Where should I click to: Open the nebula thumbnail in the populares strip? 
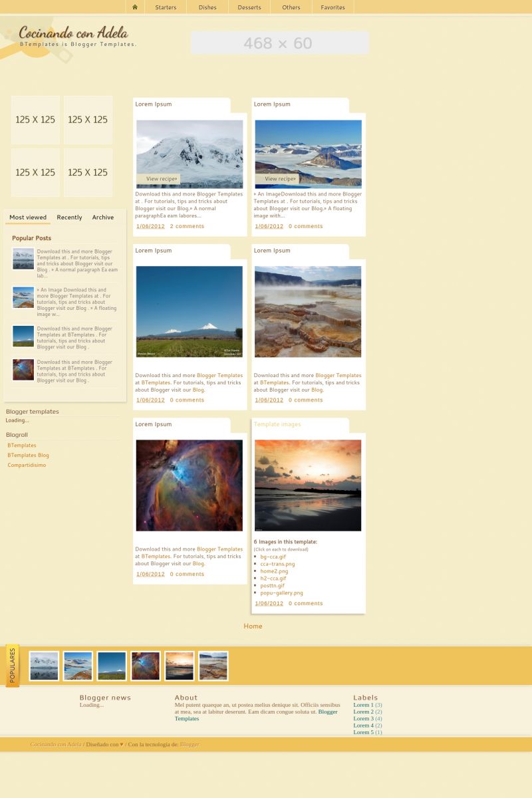[146, 666]
